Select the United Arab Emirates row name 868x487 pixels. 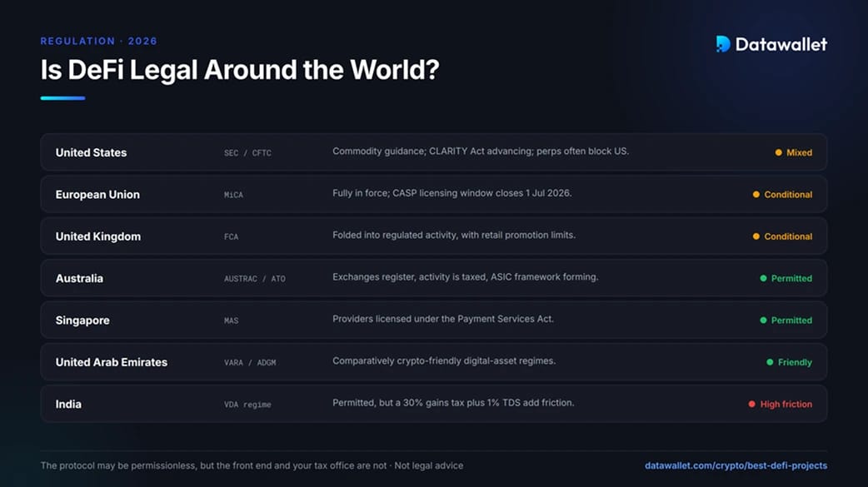pos(112,362)
